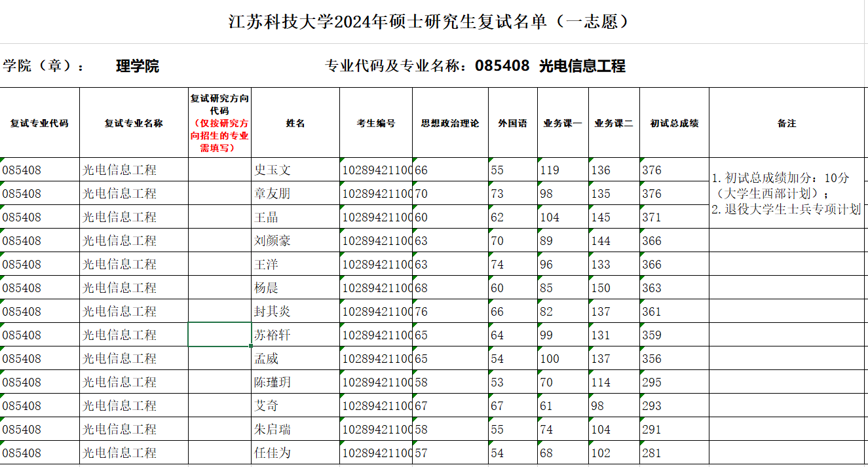The width and height of the screenshot is (868, 467).
Task: Click the 复试专业代码 column header
Action: pos(40,123)
